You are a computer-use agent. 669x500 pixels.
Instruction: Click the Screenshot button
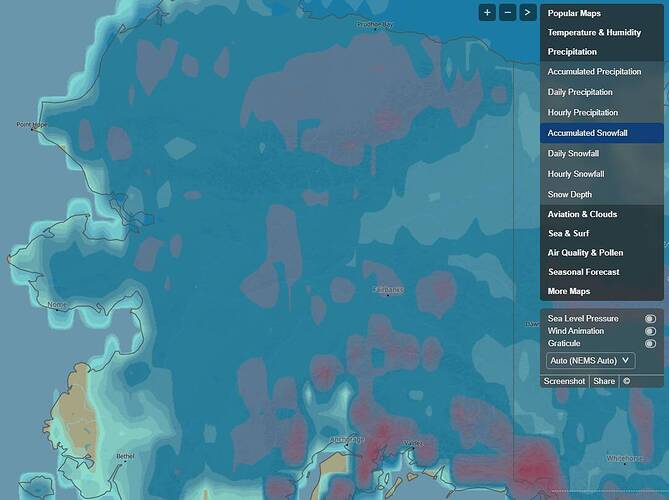click(x=564, y=381)
